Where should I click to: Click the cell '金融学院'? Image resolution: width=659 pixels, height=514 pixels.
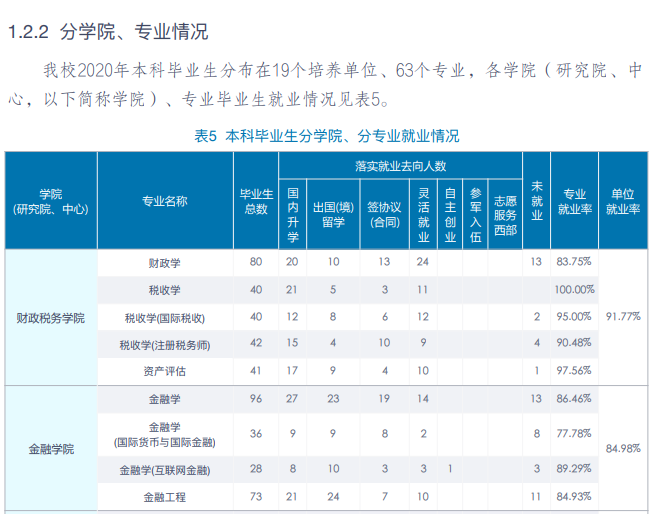pyautogui.click(x=51, y=449)
